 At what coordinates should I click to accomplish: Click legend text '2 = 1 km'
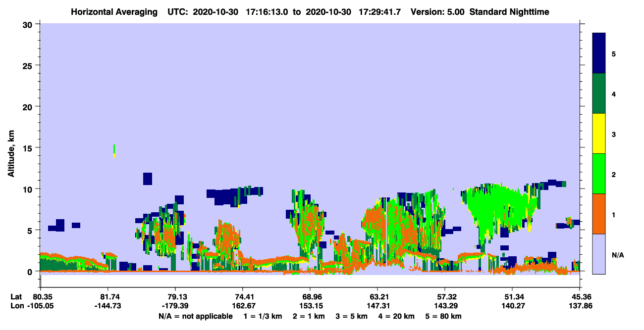pyautogui.click(x=309, y=316)
